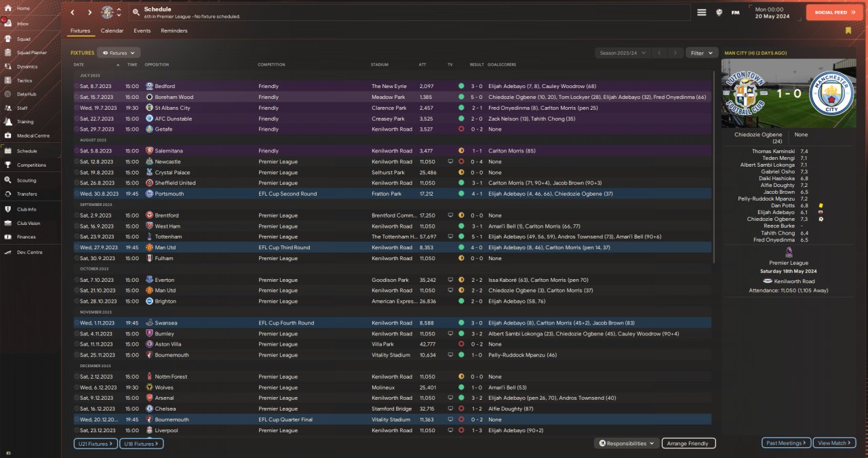The width and height of the screenshot is (868, 458).
Task: Go to next season arrow
Action: (675, 53)
